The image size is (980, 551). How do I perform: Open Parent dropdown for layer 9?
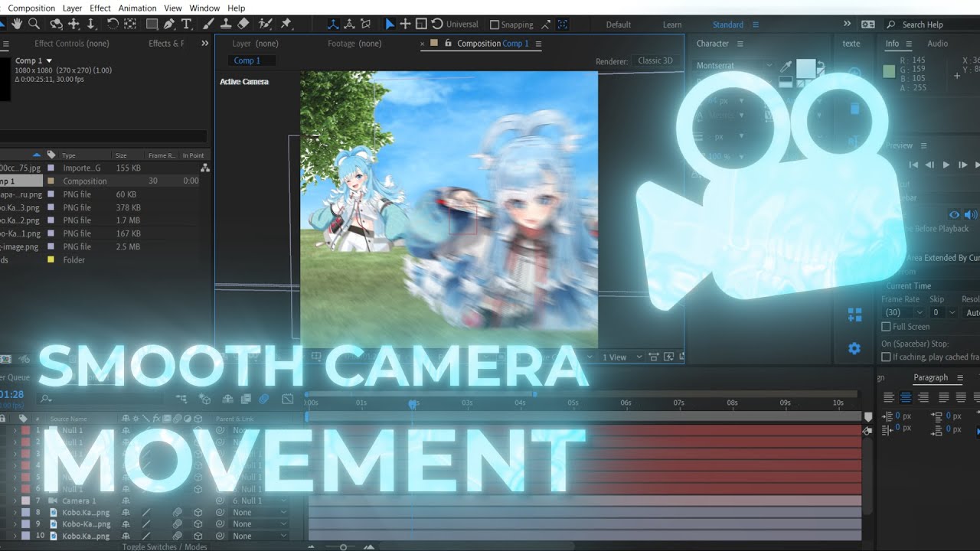(259, 524)
